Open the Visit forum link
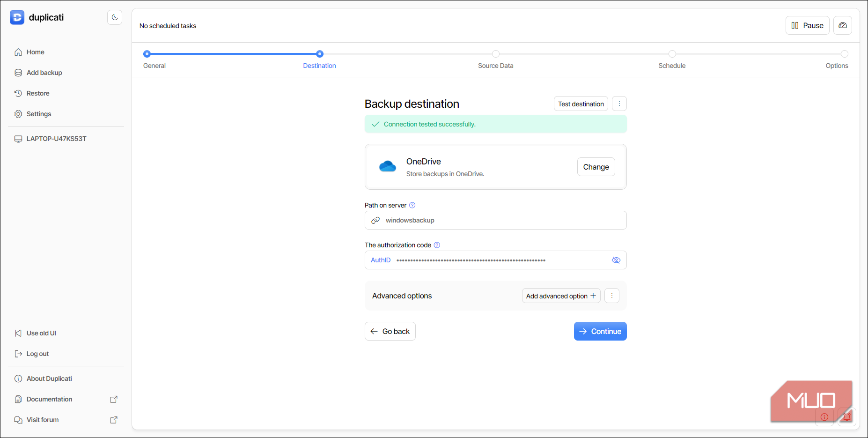Viewport: 868px width, 438px height. pos(43,420)
